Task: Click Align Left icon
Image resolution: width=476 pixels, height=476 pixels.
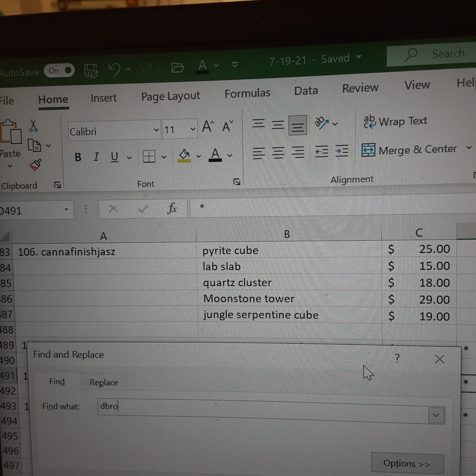Action: pyautogui.click(x=259, y=153)
